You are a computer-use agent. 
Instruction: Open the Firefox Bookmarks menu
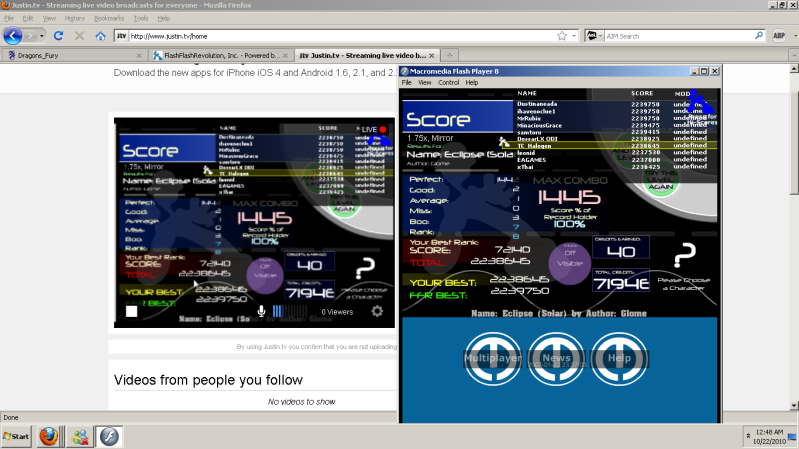coord(109,18)
